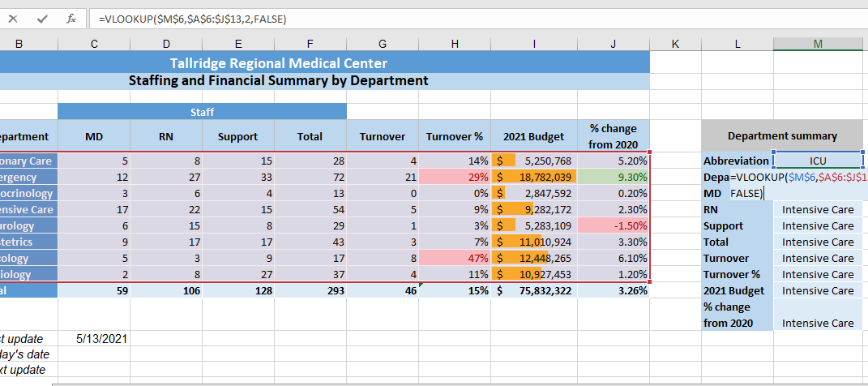Select the green 9.30% change cell

pos(614,177)
